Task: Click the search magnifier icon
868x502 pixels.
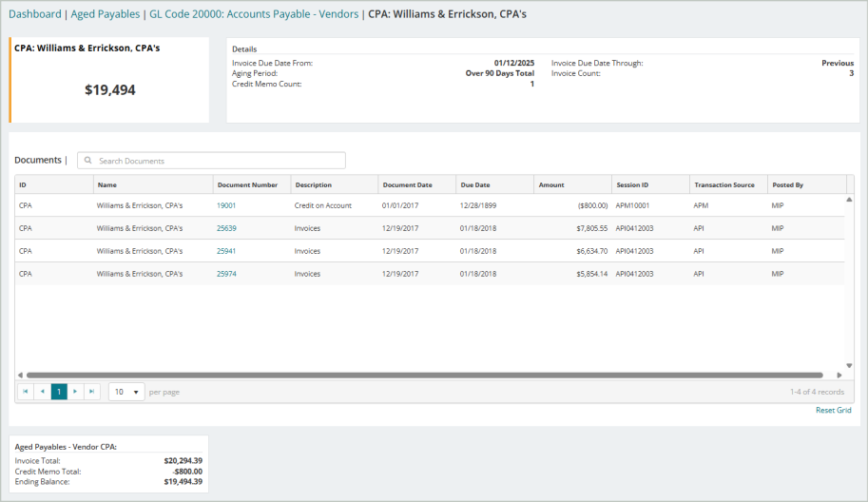Action: point(88,161)
